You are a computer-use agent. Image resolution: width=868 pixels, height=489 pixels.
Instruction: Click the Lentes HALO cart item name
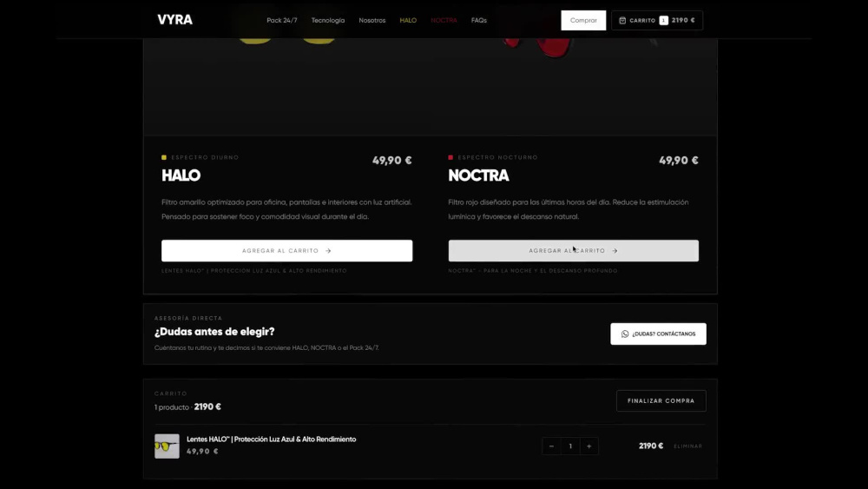pyautogui.click(x=271, y=439)
